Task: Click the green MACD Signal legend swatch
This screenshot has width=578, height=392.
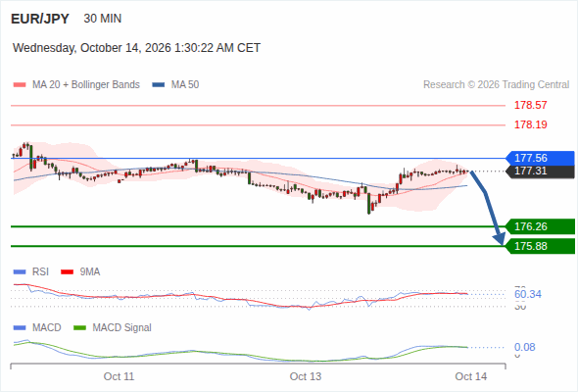Action: coord(79,328)
